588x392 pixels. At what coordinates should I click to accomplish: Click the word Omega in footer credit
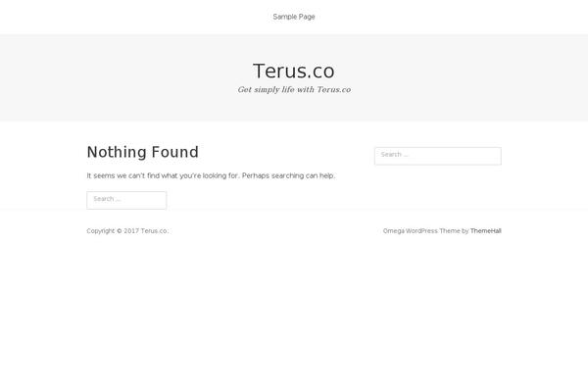point(393,230)
